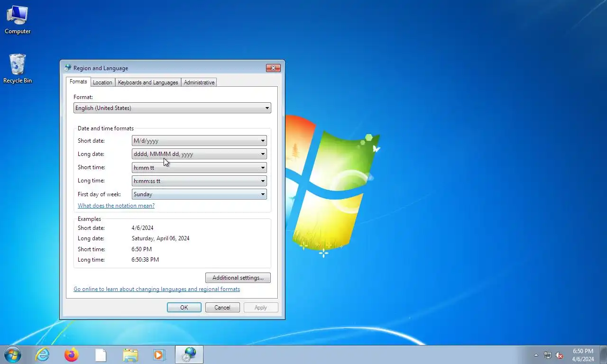
Task: Click the example long time 6:50:38 PM
Action: [x=145, y=260]
